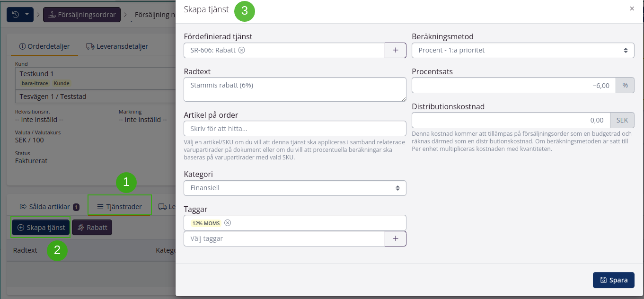The height and width of the screenshot is (299, 644).
Task: Click the Rabatt discount button
Action: tap(92, 228)
